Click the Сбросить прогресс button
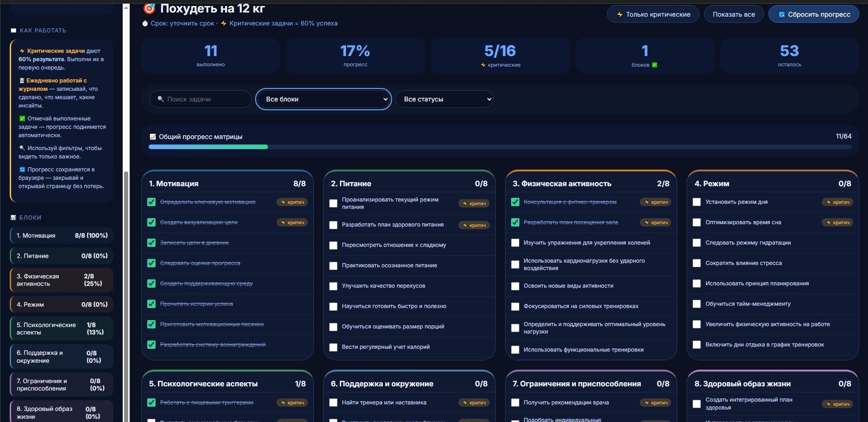Viewport: 868px width, 422px height. click(814, 14)
